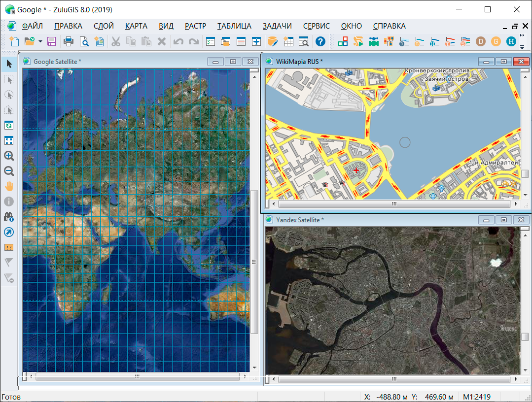This screenshot has height=402, width=532.
Task: Click the fit-to-extent arrows icon
Action: click(9, 140)
